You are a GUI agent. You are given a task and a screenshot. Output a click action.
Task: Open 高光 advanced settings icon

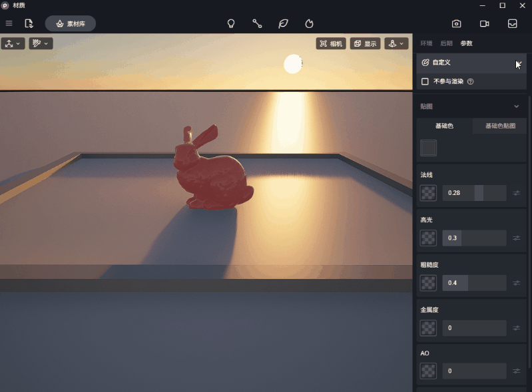coord(517,238)
